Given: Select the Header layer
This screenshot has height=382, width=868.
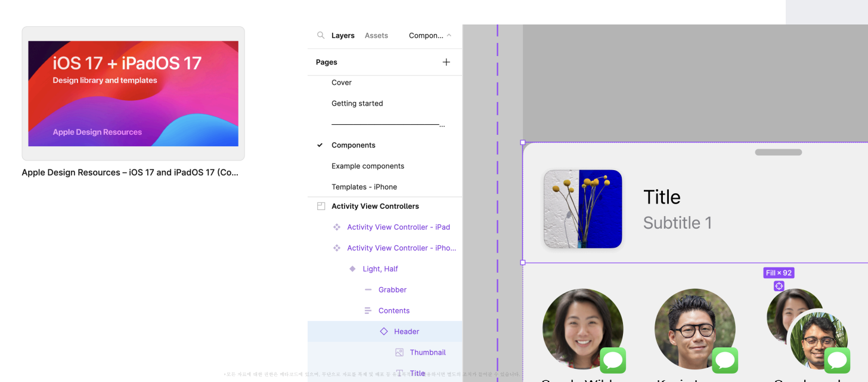Looking at the screenshot, I should (x=407, y=331).
